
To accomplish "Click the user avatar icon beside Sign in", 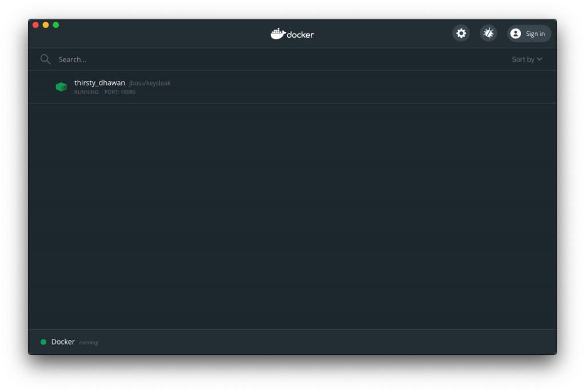I will click(x=516, y=34).
